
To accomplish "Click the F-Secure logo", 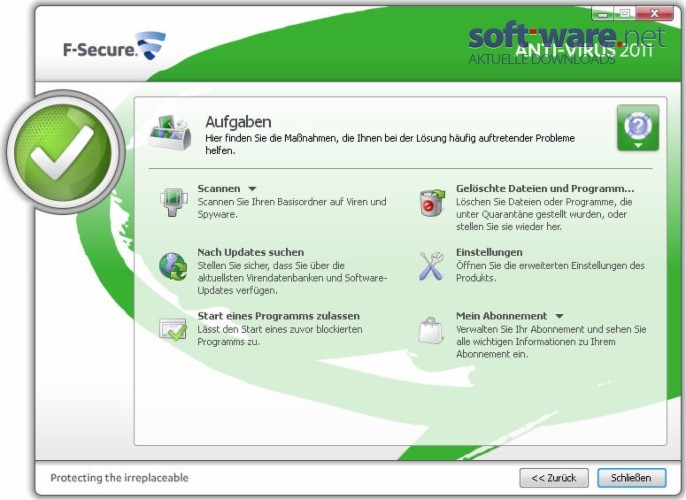I will (x=114, y=46).
